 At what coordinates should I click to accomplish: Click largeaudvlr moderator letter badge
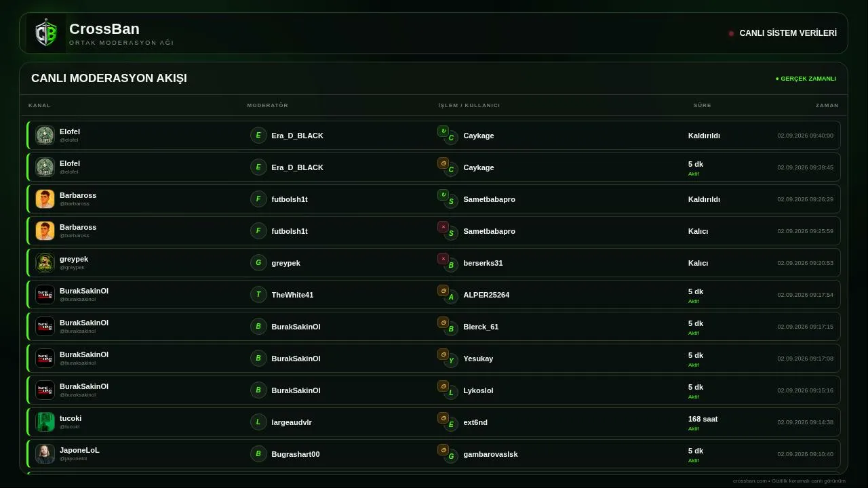coord(258,422)
